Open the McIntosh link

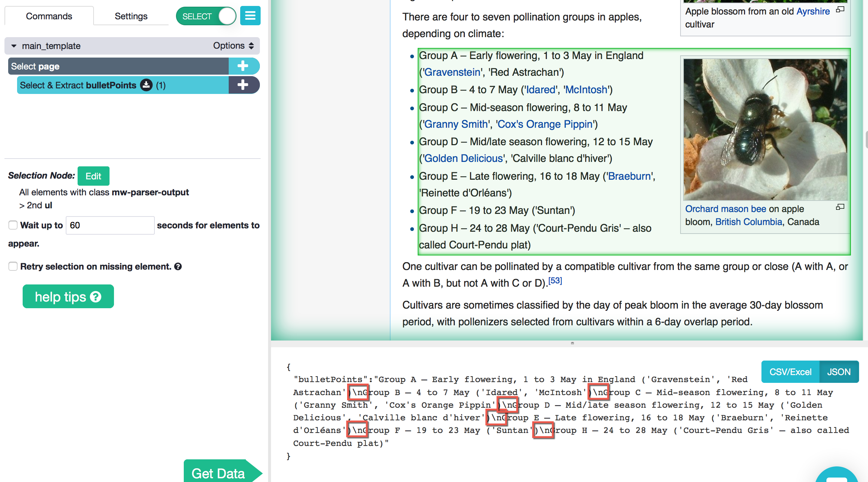pos(586,89)
